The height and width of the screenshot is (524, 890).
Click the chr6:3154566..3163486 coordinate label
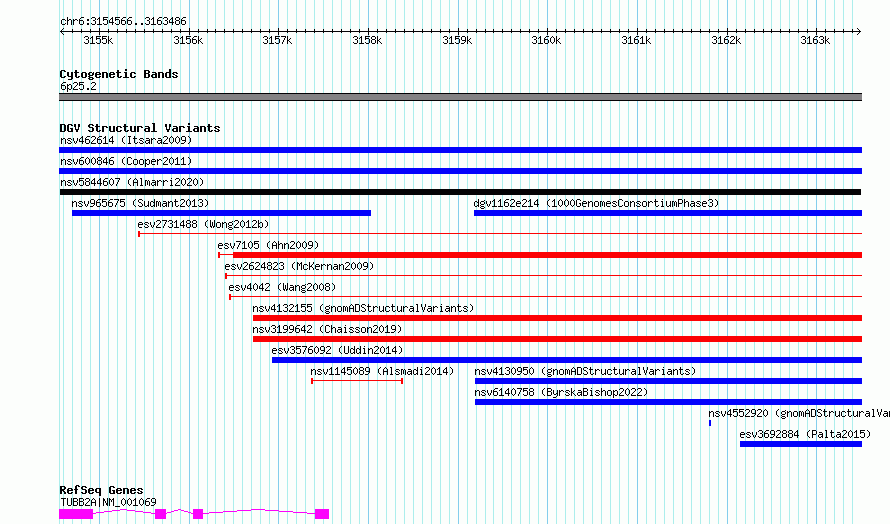(123, 22)
